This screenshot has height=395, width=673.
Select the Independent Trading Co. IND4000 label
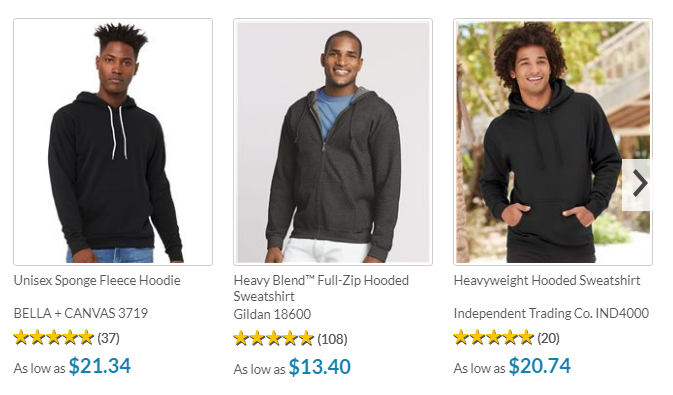551,313
